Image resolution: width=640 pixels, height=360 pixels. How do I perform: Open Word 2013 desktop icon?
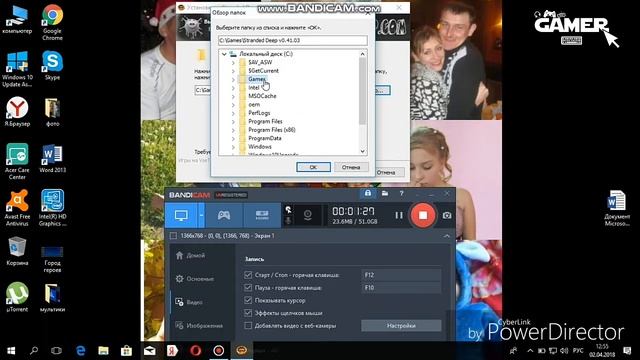click(x=52, y=158)
